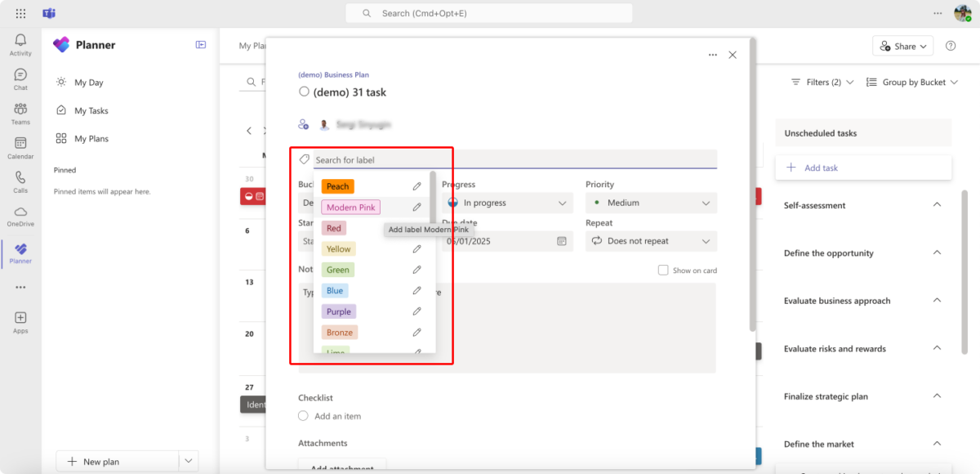Open the Does not repeat dropdown

(650, 240)
